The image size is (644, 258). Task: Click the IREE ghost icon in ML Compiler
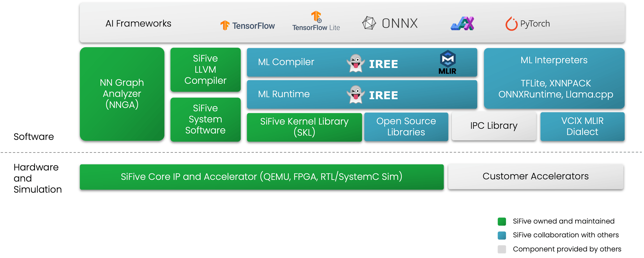tap(355, 63)
